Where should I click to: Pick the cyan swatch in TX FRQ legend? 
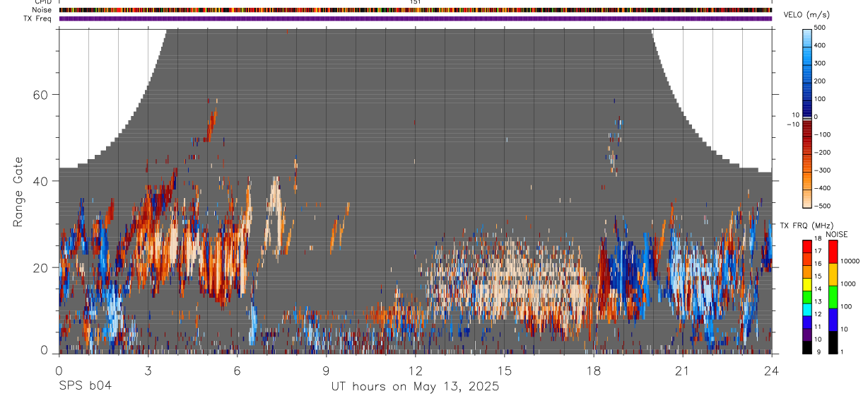click(807, 309)
